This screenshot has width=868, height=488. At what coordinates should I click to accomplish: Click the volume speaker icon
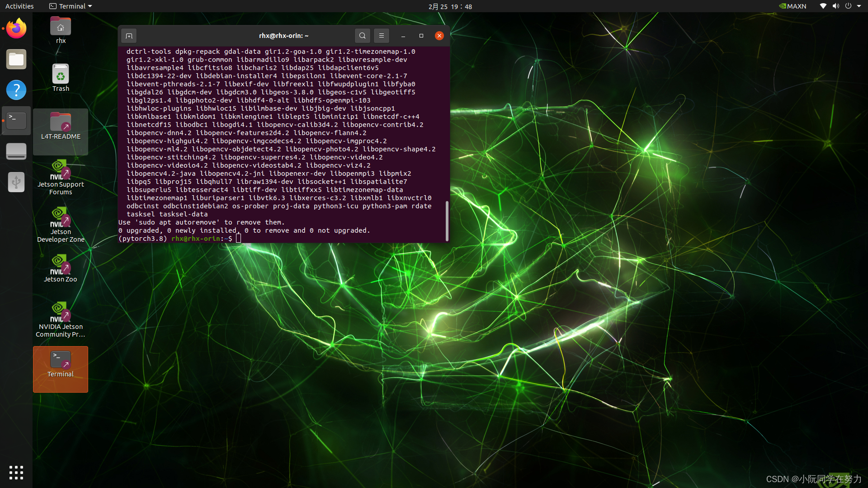[x=836, y=6]
